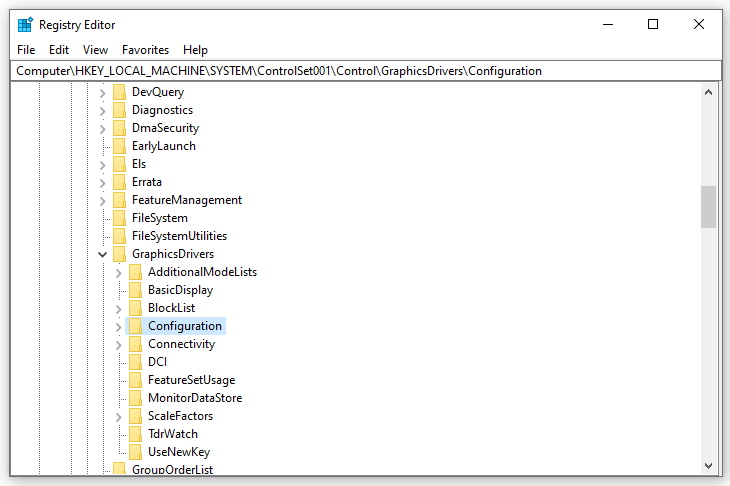Collapse the GraphicsDrivers key
The image size is (730, 486).
click(x=102, y=254)
